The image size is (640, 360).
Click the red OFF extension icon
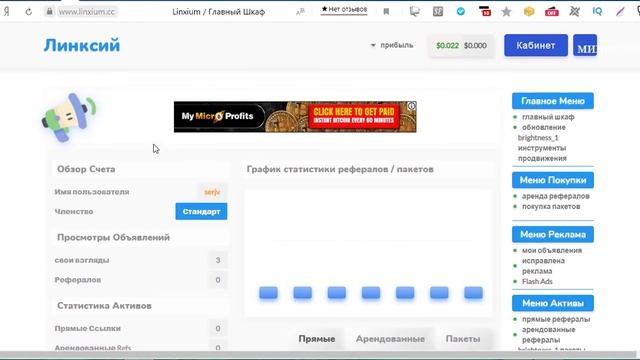point(552,11)
